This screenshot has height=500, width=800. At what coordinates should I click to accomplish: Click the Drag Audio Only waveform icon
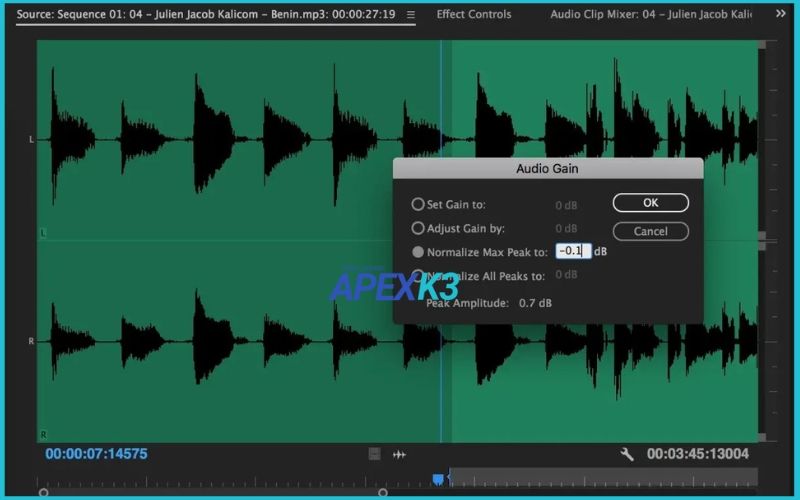point(399,454)
